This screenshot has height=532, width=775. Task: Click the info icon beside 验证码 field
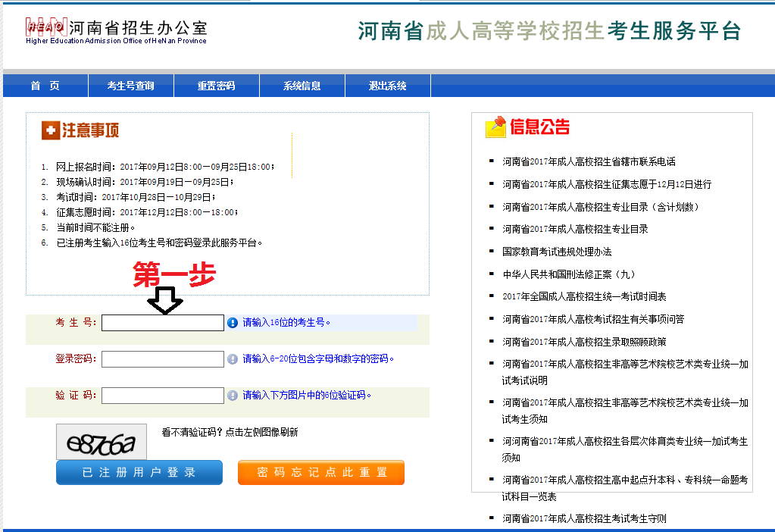pyautogui.click(x=233, y=396)
